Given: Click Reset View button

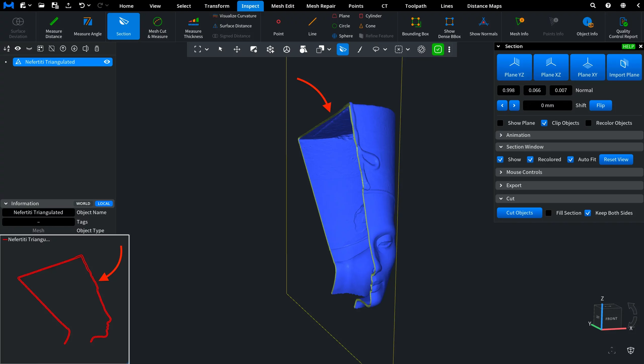Looking at the screenshot, I should coord(616,159).
